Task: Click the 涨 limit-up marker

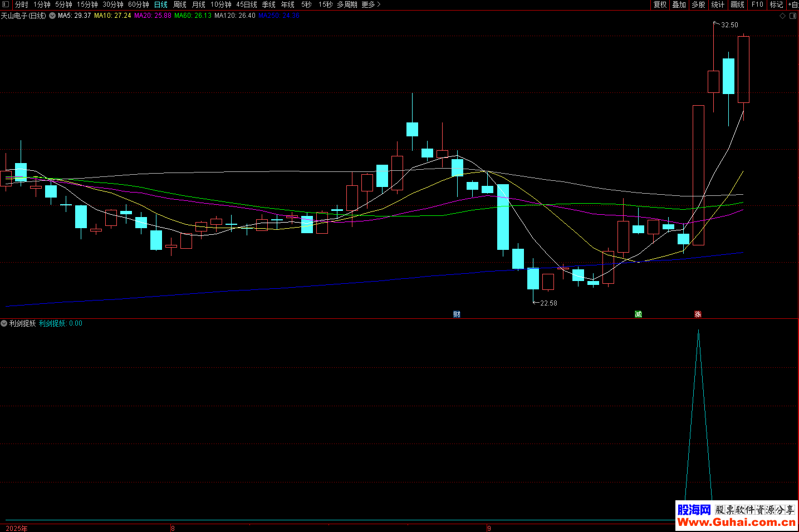Action: 698,314
